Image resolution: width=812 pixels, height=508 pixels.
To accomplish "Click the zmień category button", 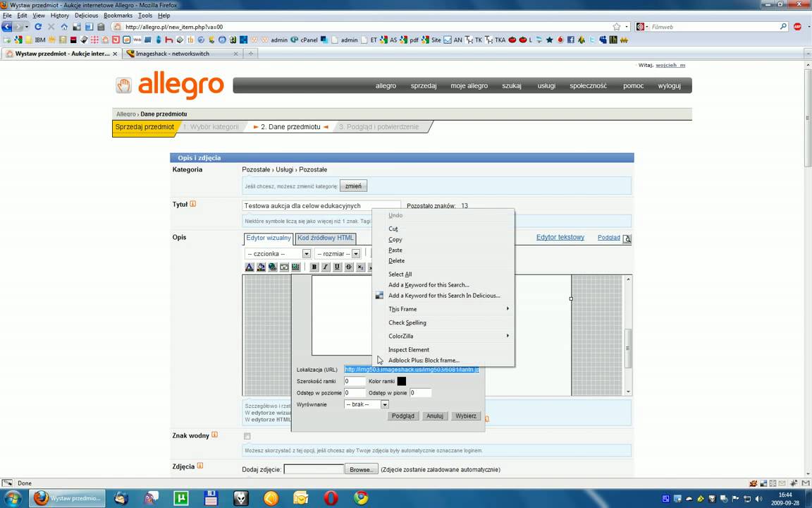I will [x=353, y=186].
